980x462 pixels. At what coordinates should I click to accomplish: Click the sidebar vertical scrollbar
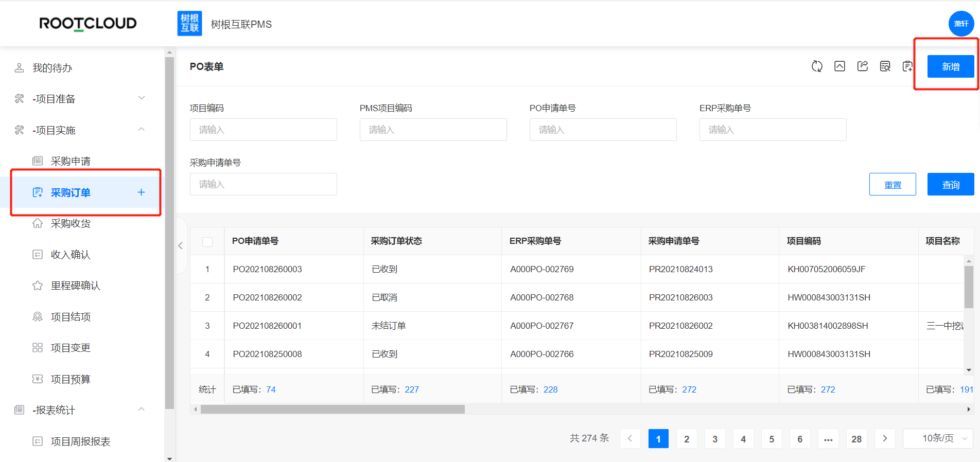[x=169, y=234]
